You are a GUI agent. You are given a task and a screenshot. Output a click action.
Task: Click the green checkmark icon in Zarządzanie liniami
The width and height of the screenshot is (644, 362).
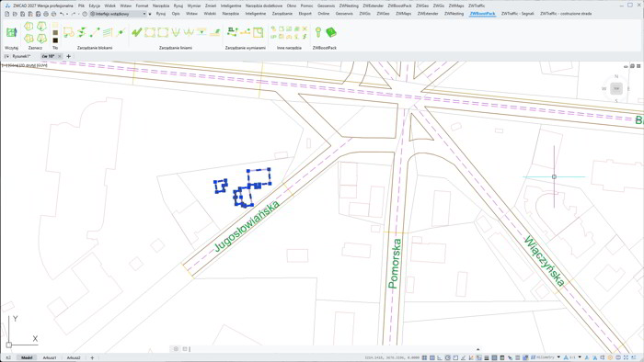[137, 32]
